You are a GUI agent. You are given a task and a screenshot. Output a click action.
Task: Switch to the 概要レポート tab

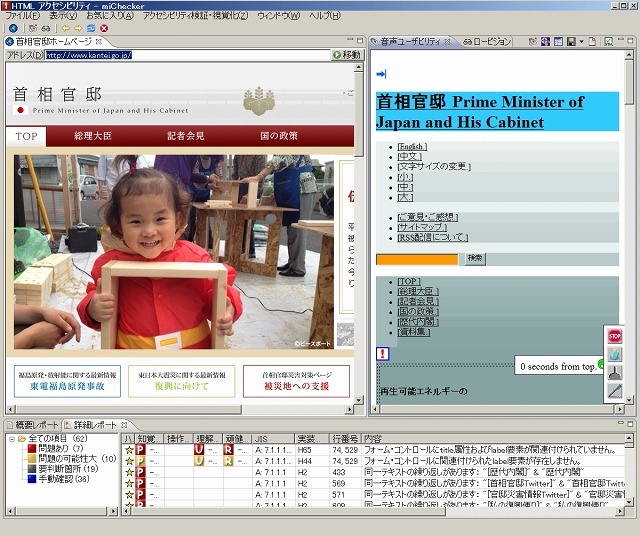(x=32, y=425)
